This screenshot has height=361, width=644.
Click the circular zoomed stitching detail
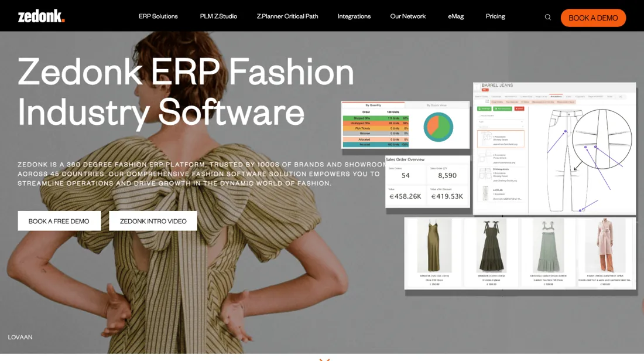coord(602,139)
